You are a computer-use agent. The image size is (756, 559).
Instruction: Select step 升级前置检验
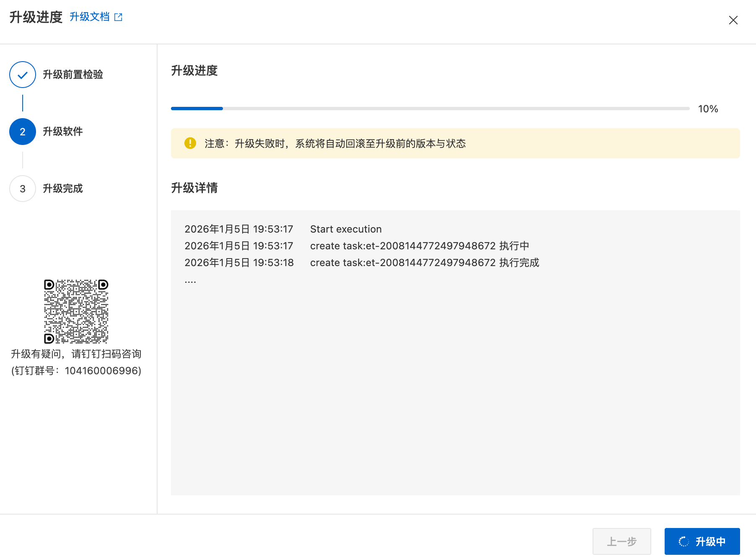point(73,75)
